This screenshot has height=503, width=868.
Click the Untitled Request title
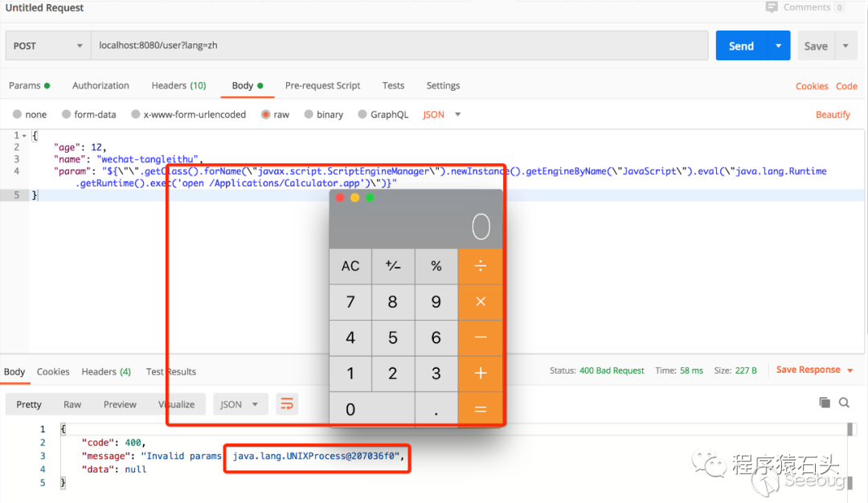[44, 8]
